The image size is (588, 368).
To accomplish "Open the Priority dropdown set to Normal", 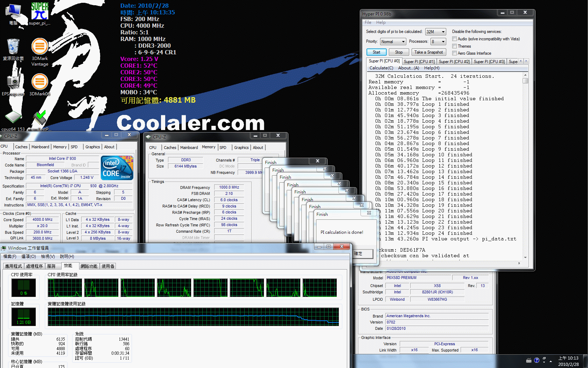I will (393, 41).
